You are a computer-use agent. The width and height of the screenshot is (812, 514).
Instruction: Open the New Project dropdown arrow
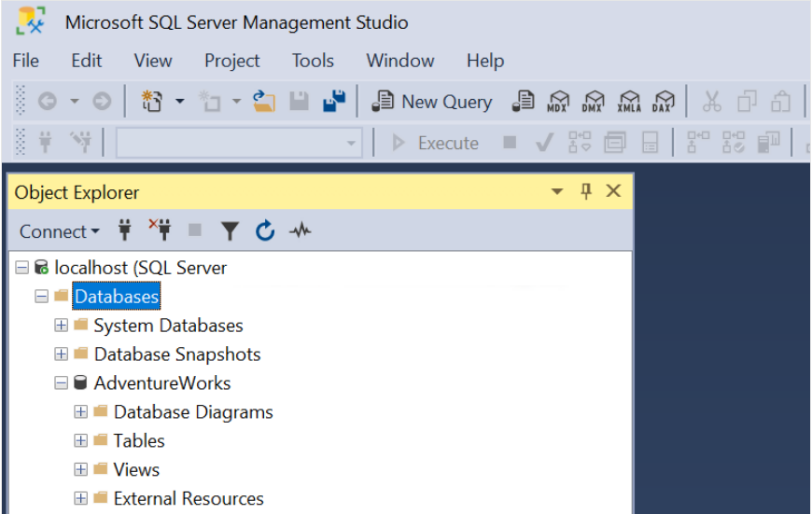click(x=180, y=101)
